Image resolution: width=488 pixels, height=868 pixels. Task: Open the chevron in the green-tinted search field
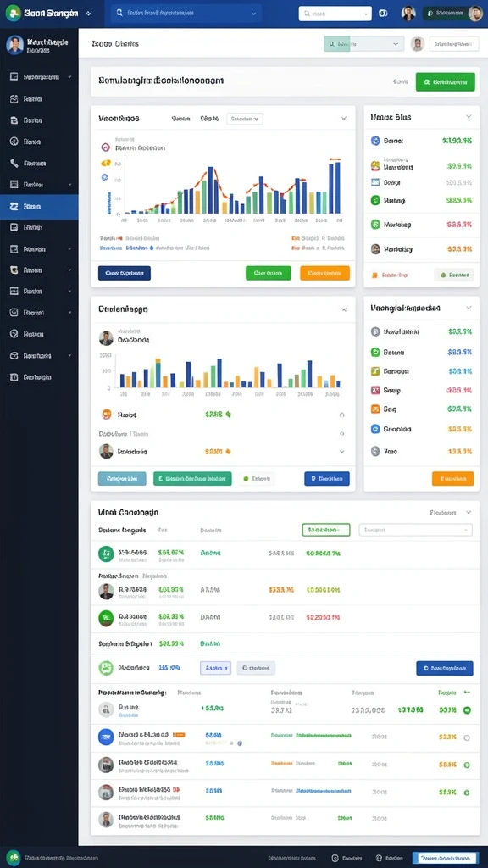pyautogui.click(x=396, y=44)
